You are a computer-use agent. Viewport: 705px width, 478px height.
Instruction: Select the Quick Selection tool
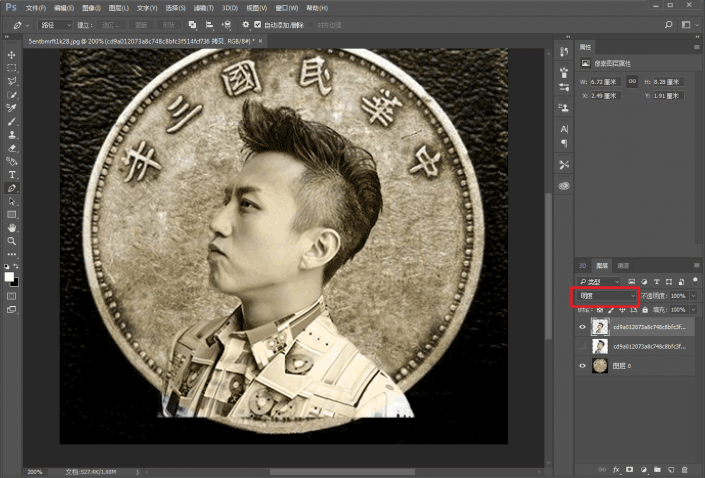tap(12, 95)
